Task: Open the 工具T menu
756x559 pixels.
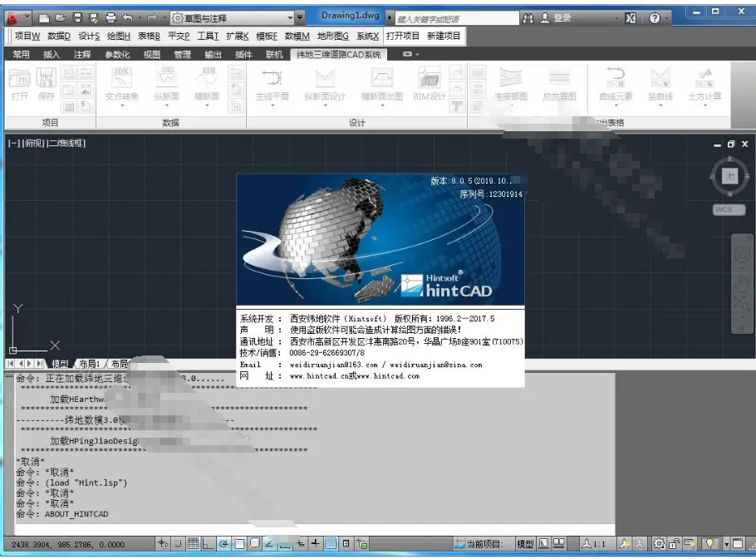Action: tap(208, 37)
